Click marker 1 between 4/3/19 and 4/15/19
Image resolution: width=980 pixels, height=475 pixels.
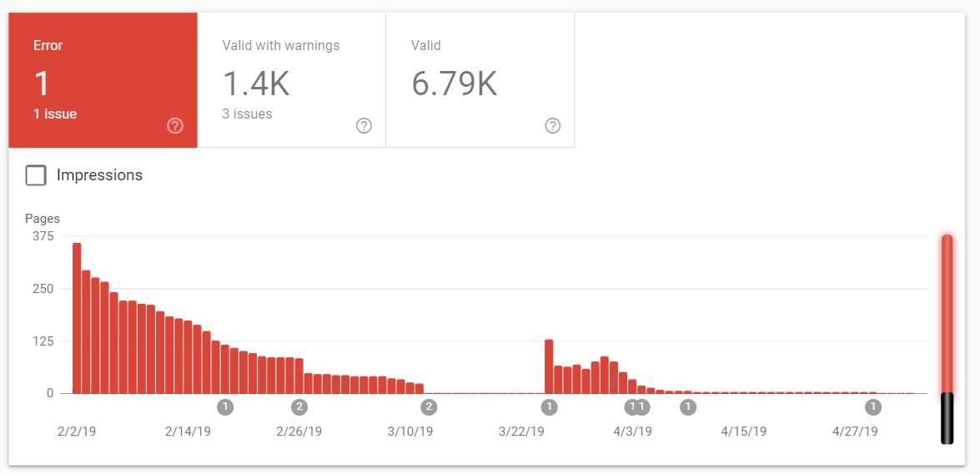[x=687, y=407]
